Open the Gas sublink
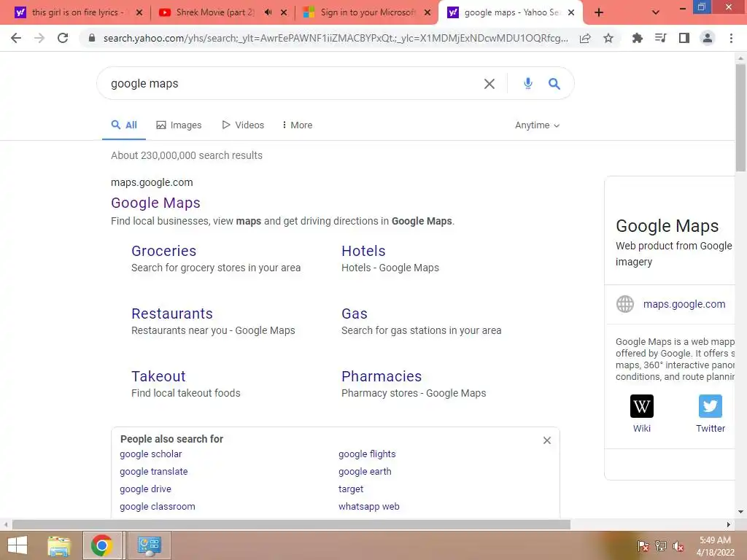The height and width of the screenshot is (560, 747). (355, 314)
